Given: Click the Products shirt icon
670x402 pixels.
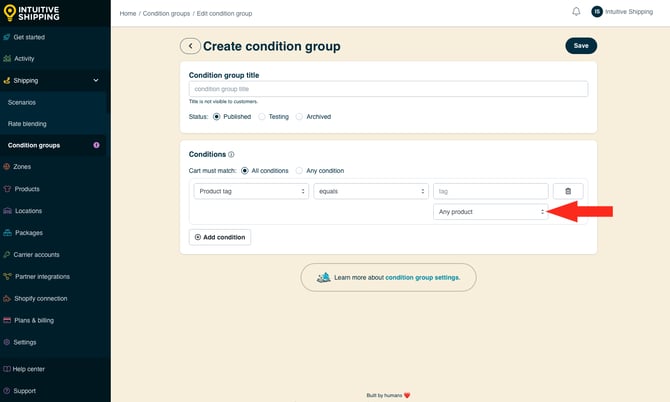Looking at the screenshot, I should pos(7,189).
